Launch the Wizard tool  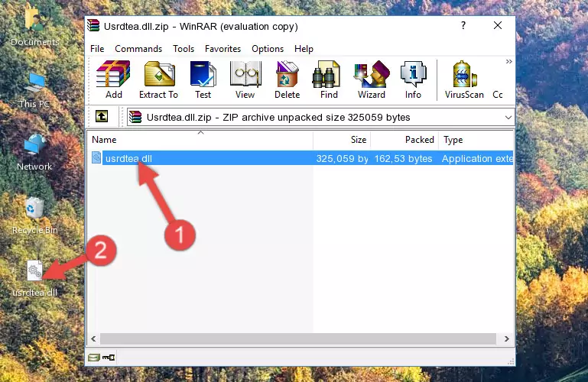tap(372, 79)
